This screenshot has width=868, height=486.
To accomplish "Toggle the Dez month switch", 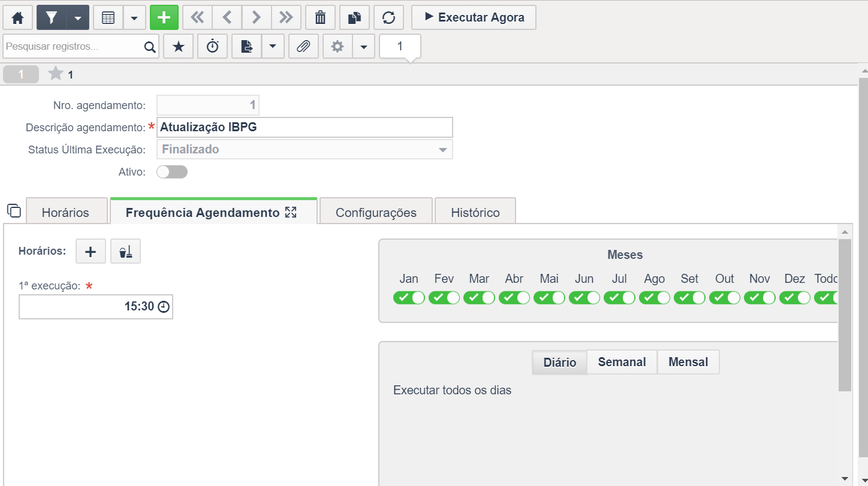I will (x=795, y=297).
